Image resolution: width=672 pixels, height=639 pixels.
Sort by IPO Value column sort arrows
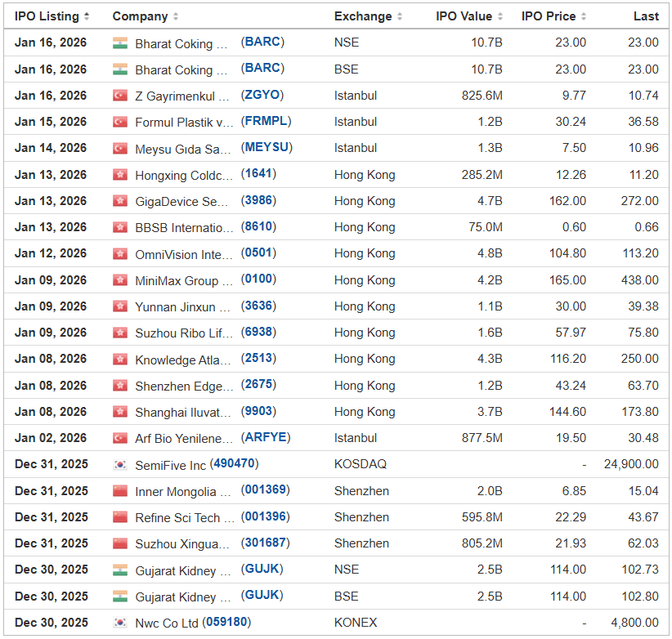click(500, 16)
